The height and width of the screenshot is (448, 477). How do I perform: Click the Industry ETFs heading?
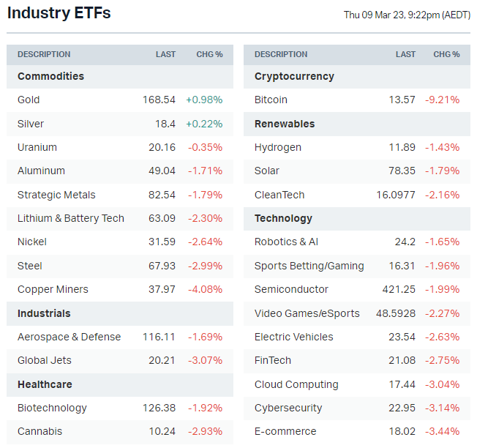point(59,13)
